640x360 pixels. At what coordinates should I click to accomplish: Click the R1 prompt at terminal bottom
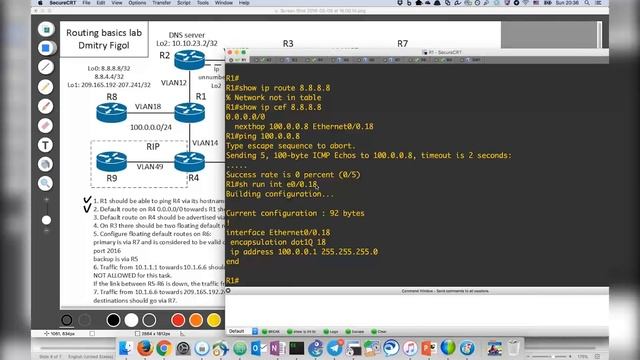click(x=232, y=281)
